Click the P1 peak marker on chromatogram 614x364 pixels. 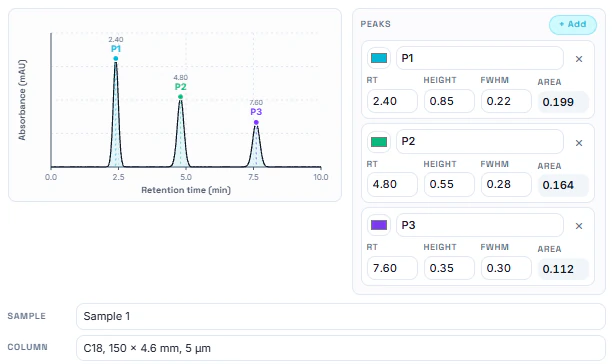pyautogui.click(x=116, y=59)
